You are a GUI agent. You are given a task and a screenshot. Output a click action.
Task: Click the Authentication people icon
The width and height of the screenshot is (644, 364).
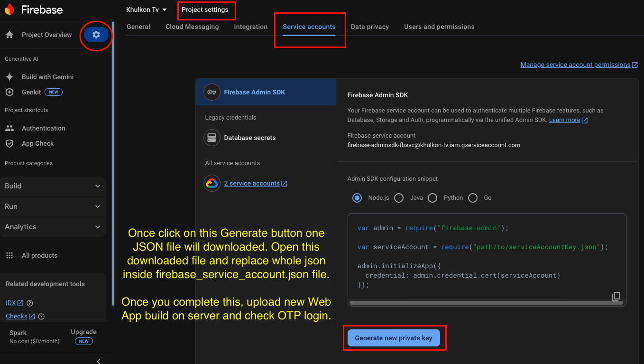click(9, 128)
